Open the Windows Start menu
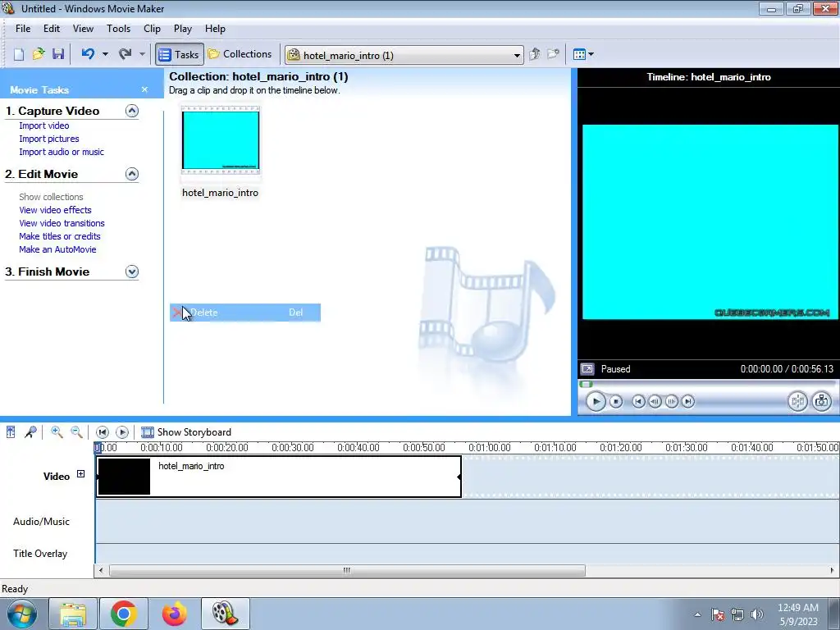Screen dimensions: 840x630 pyautogui.click(x=21, y=614)
